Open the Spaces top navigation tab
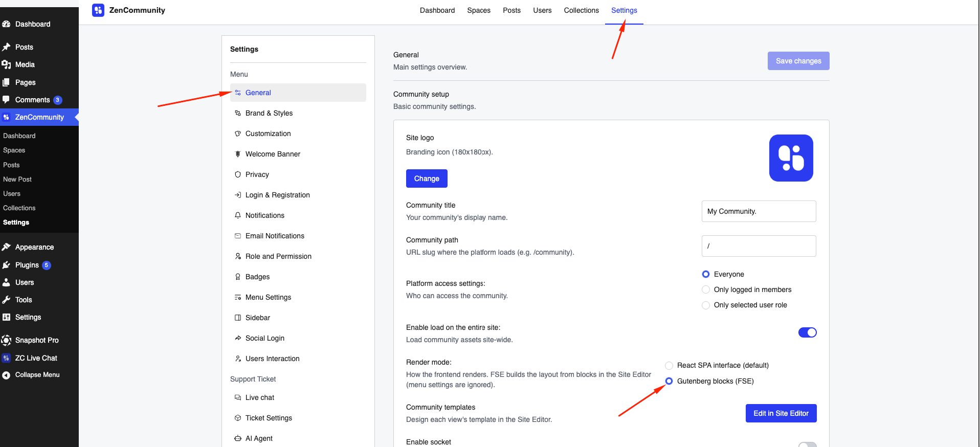Image resolution: width=980 pixels, height=447 pixels. tap(479, 10)
